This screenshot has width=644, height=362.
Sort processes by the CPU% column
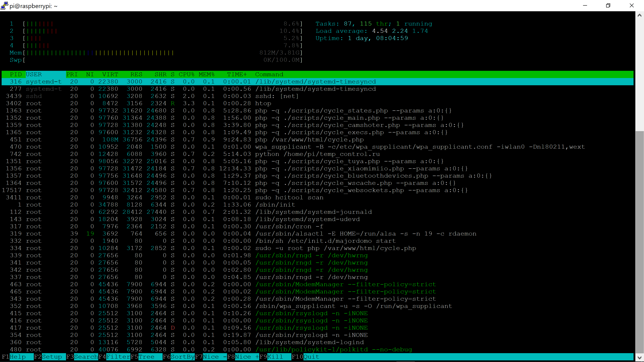coord(187,74)
